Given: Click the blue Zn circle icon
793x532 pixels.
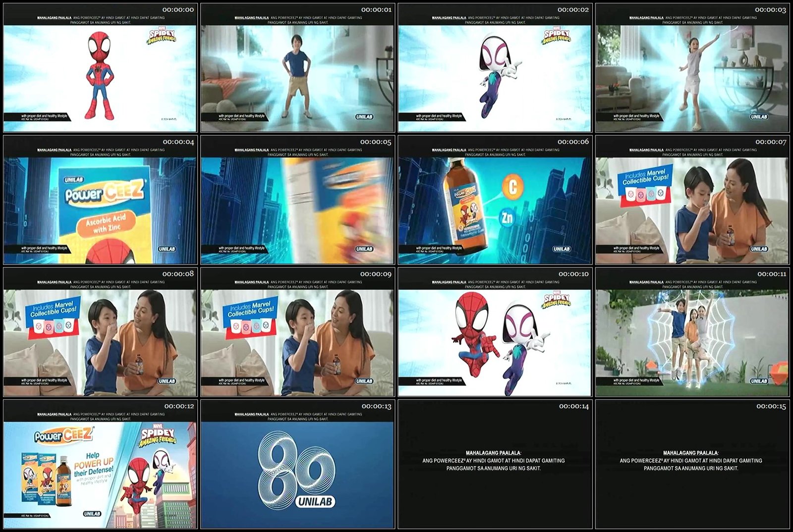Looking at the screenshot, I should (x=507, y=217).
